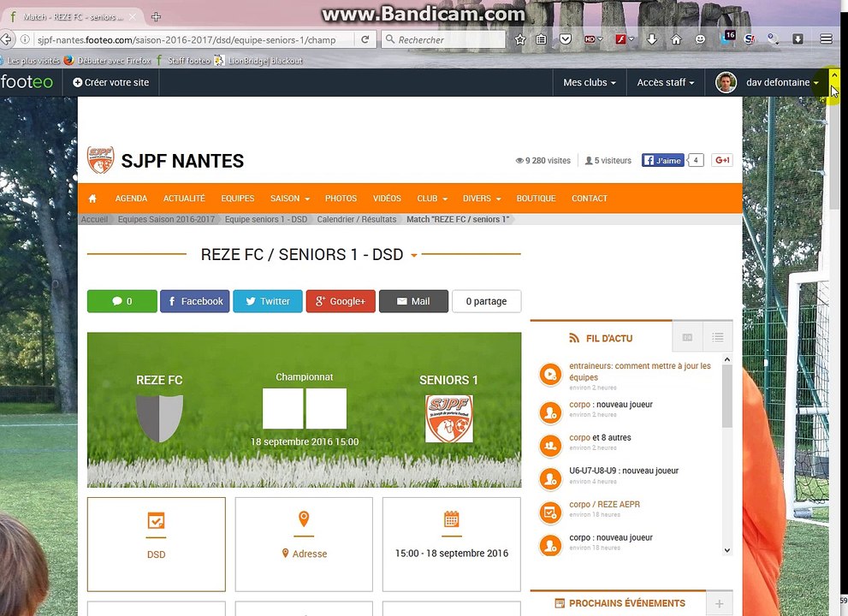The height and width of the screenshot is (616, 848).
Task: Expand the Mes clubs dropdown
Action: coord(590,82)
